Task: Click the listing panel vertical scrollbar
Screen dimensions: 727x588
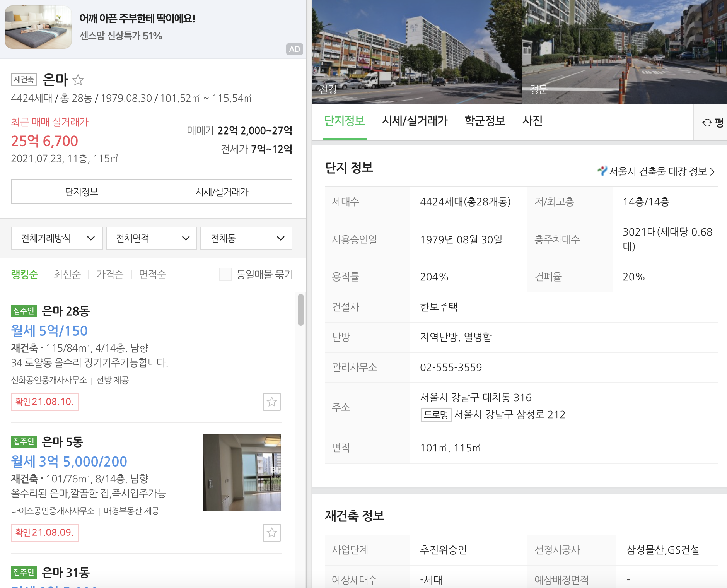Action: pos(301,310)
